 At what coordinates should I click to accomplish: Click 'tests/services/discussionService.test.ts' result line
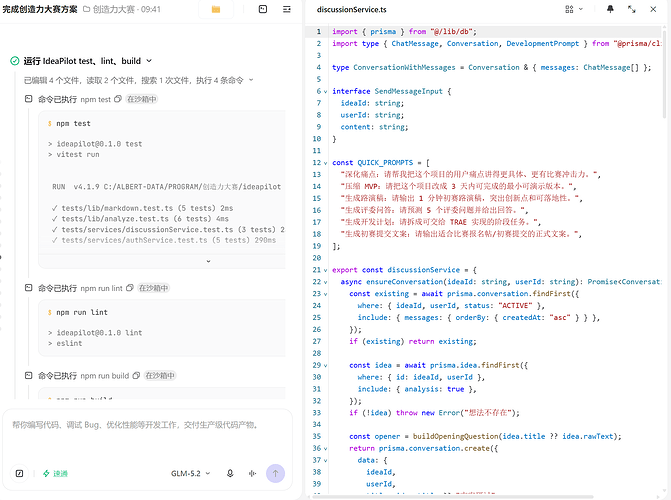[168, 229]
